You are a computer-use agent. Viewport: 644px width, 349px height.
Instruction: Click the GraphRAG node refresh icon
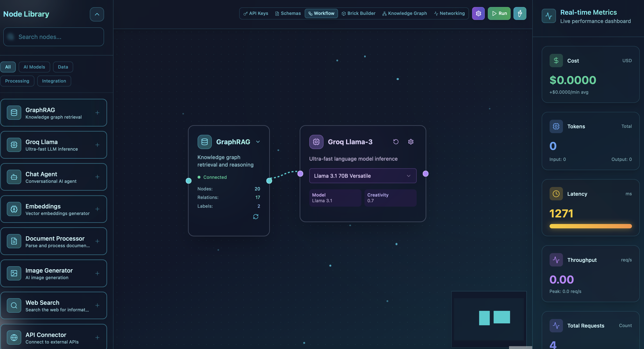(255, 216)
